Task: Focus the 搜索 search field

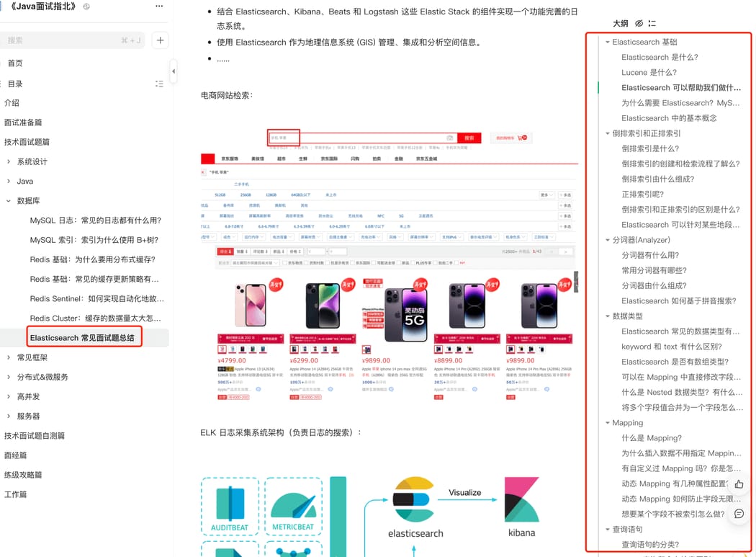Action: click(x=72, y=40)
